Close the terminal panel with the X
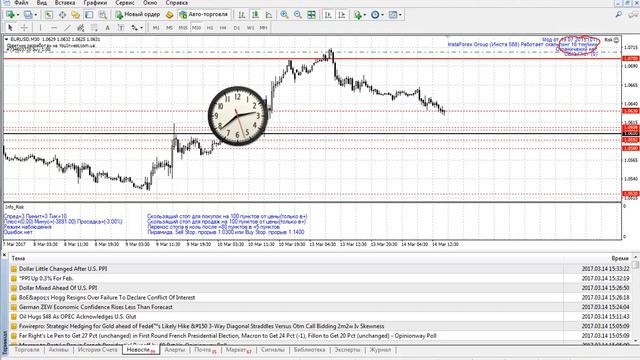 pos(4,256)
